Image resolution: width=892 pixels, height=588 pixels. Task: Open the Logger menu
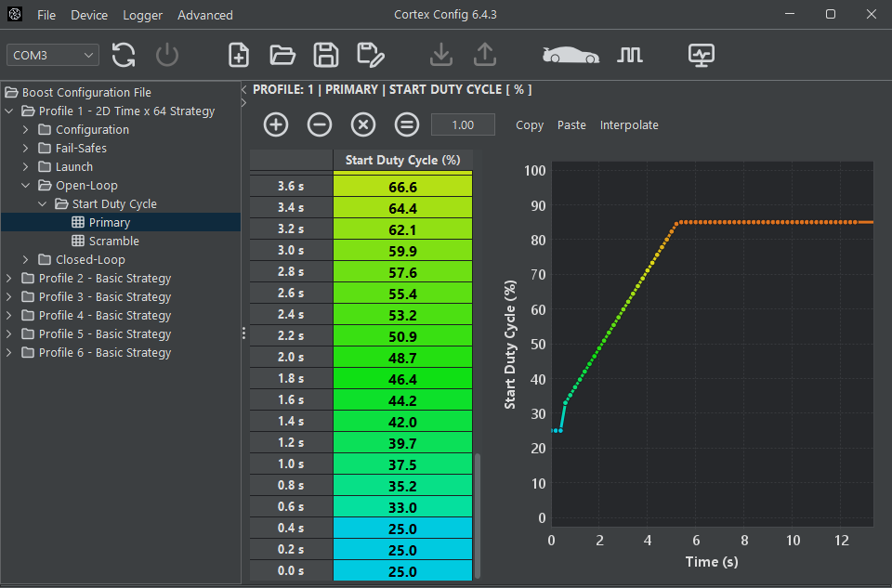(x=143, y=16)
